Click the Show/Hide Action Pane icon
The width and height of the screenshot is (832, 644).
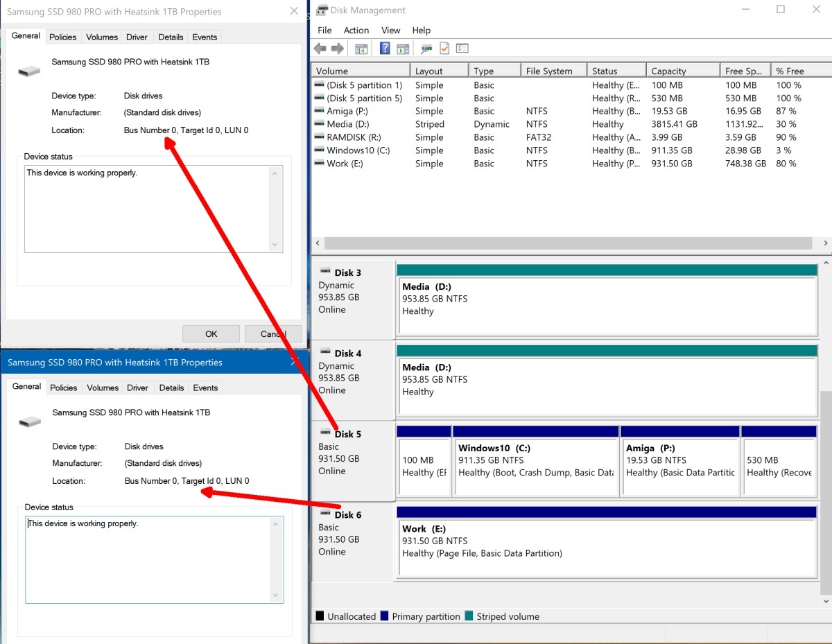pyautogui.click(x=403, y=49)
